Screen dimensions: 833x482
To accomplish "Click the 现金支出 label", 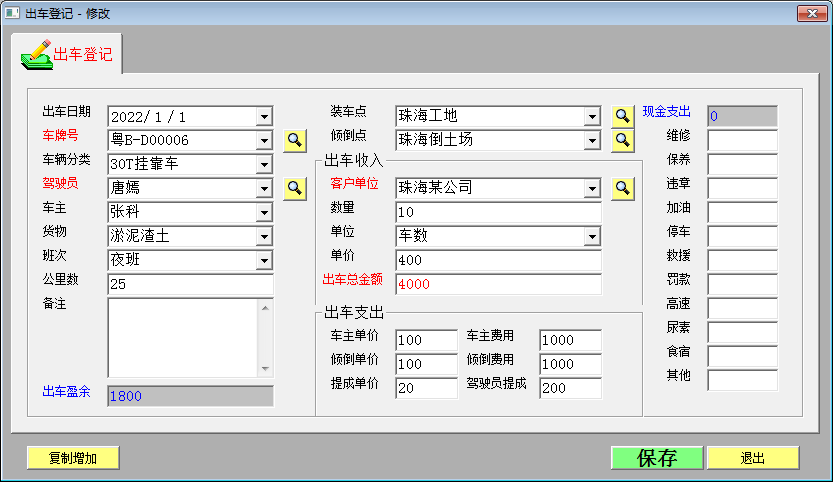I will click(667, 112).
